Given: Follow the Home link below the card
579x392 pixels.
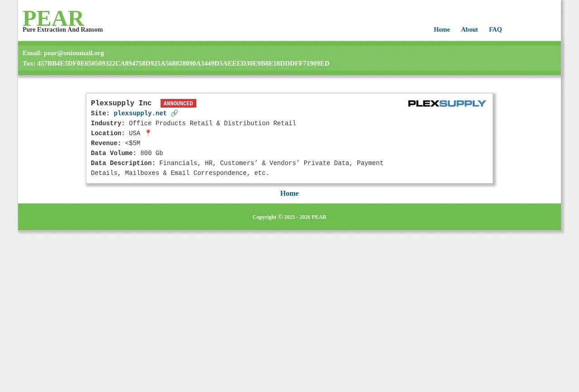Looking at the screenshot, I should [289, 194].
